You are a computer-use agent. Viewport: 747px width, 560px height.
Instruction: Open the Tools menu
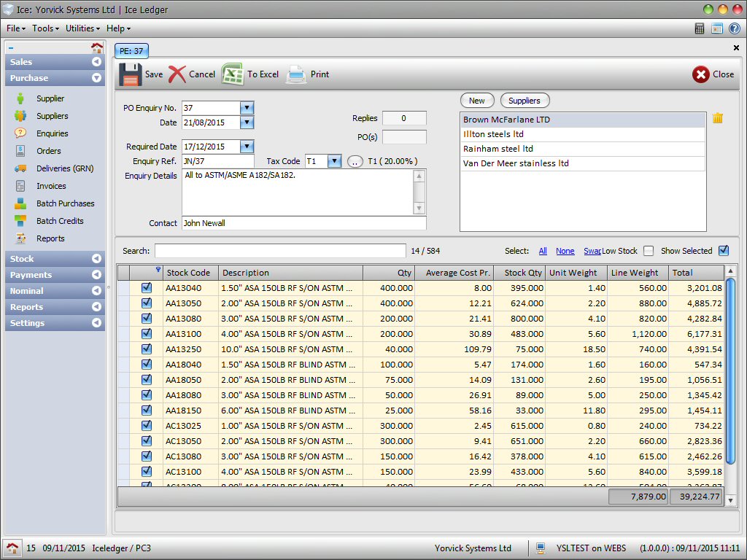tap(44, 28)
